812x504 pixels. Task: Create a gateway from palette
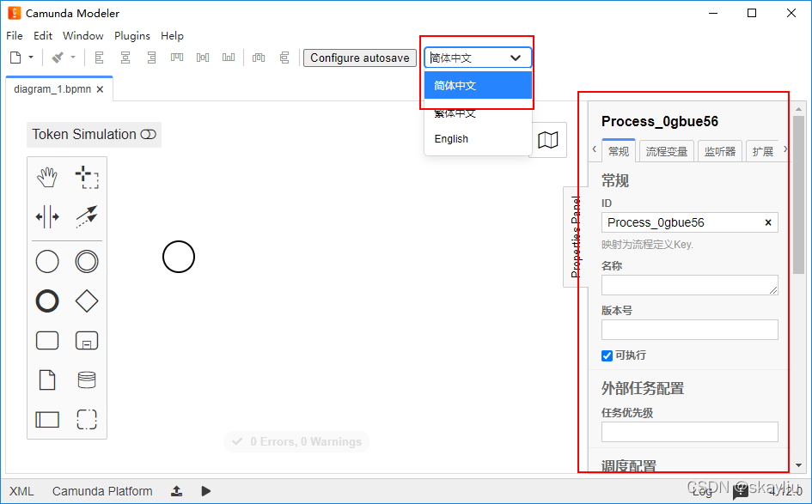click(87, 301)
